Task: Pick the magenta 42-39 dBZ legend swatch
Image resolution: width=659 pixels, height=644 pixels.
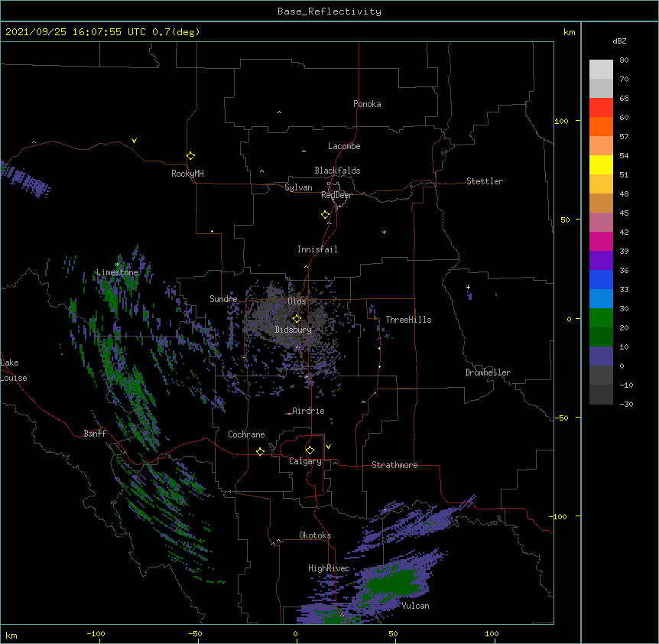Action: pyautogui.click(x=601, y=241)
